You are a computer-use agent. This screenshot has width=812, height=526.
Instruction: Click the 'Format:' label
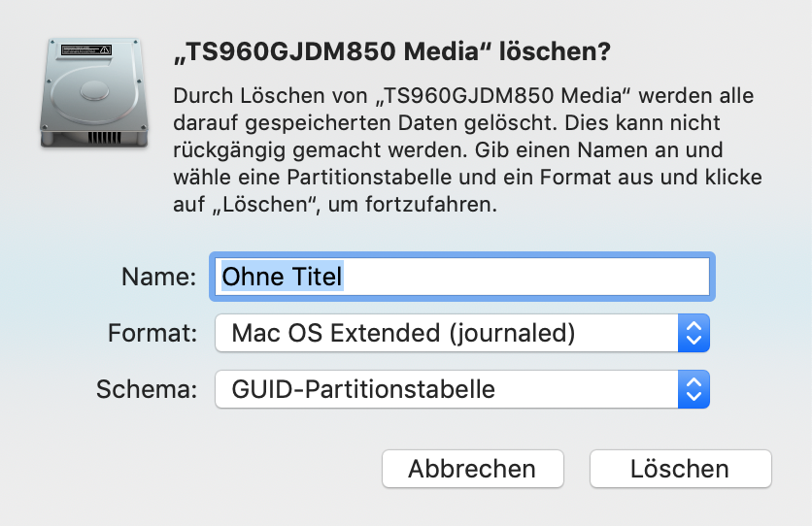coord(152,333)
